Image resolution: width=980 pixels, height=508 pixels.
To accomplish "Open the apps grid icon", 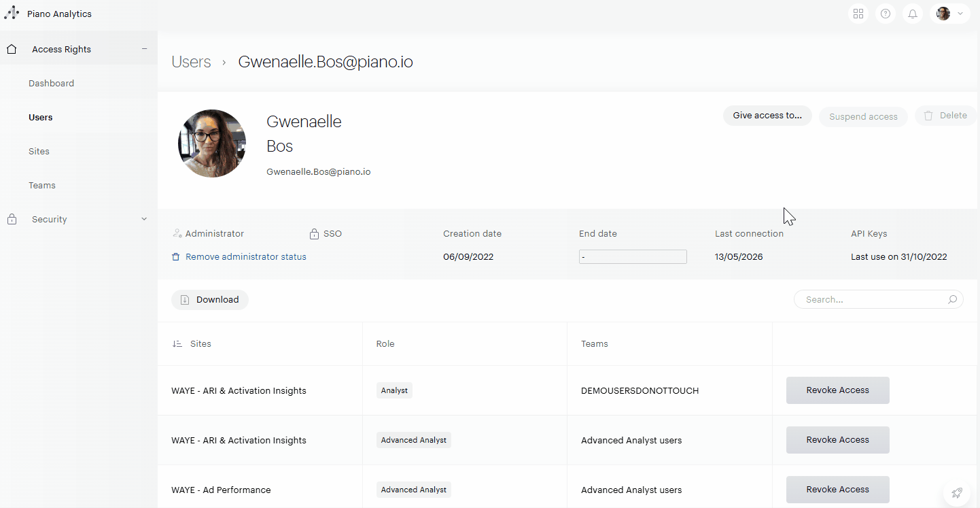I will pyautogui.click(x=858, y=14).
